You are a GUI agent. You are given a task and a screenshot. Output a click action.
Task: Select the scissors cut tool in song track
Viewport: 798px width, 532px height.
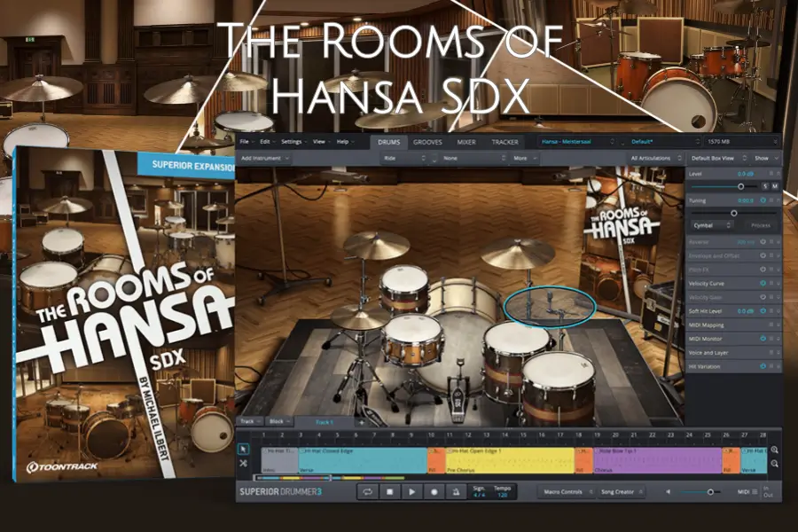[x=243, y=463]
